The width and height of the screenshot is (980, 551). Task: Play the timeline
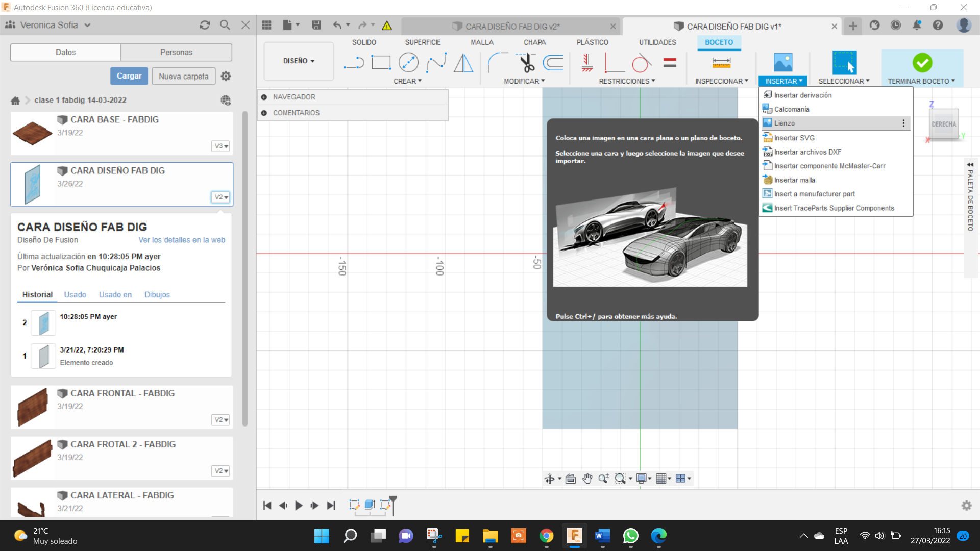[x=299, y=506]
